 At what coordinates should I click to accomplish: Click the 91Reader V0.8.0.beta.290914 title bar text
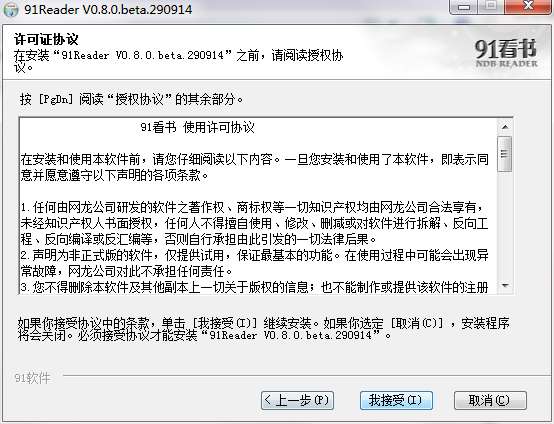click(108, 9)
